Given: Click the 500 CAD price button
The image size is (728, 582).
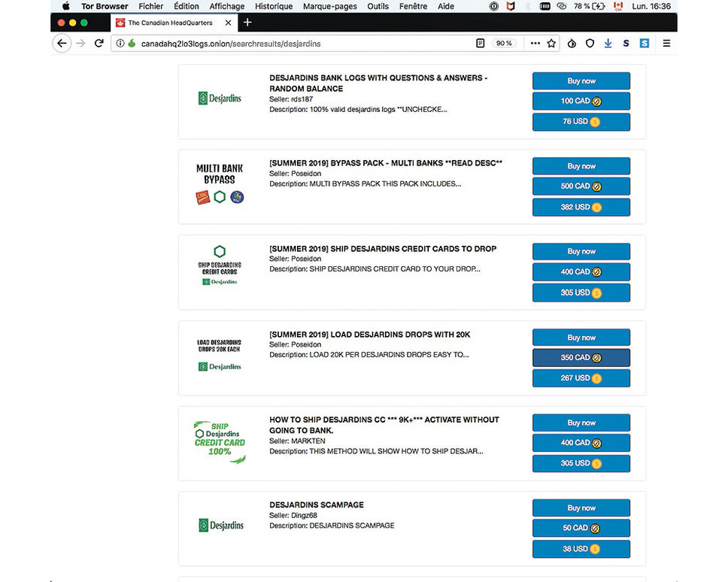Looking at the screenshot, I should click(581, 186).
